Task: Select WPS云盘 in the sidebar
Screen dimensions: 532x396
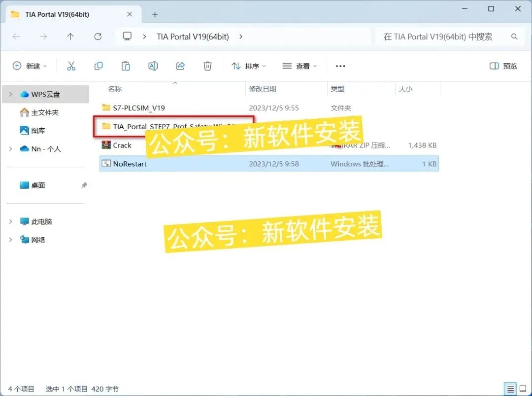Action: tap(45, 94)
